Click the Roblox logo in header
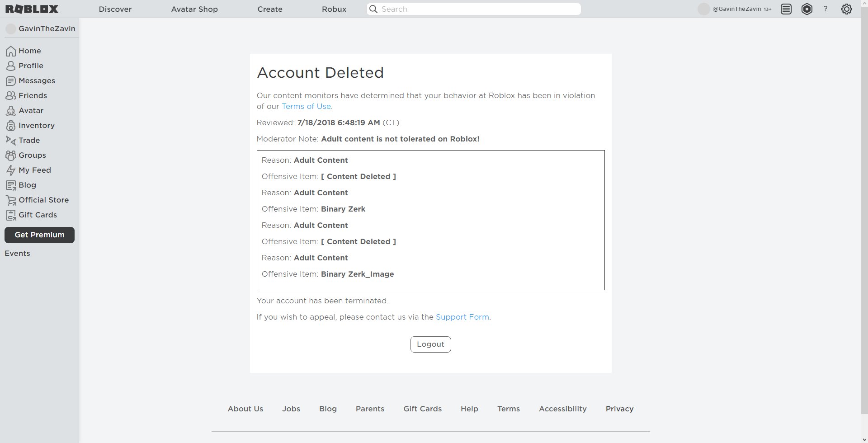This screenshot has width=868, height=443. coord(32,9)
